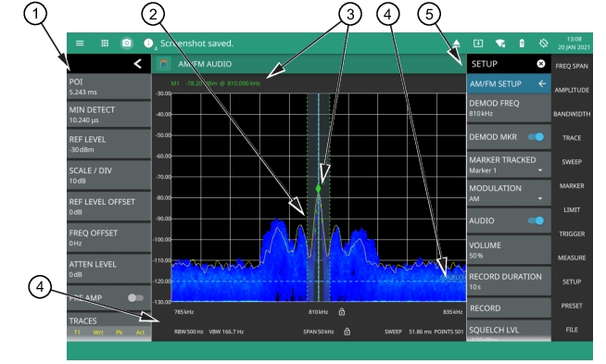Open the FREQ SPAN menu
This screenshot has width=606, height=364.
point(572,66)
